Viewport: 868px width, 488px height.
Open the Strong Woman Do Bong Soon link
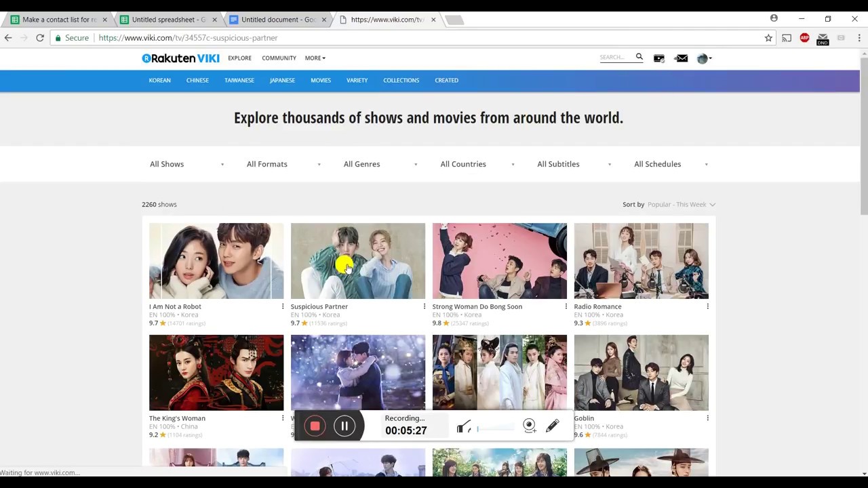click(x=477, y=306)
